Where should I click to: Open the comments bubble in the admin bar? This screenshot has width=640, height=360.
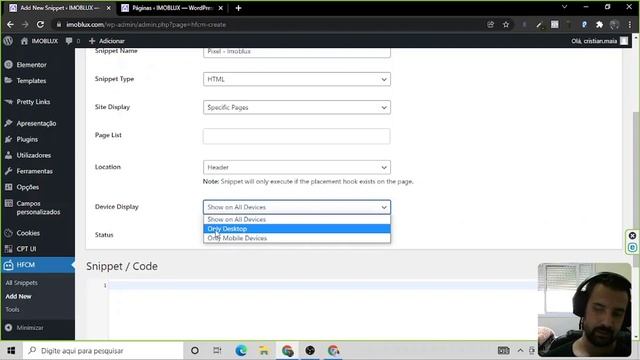click(73, 41)
